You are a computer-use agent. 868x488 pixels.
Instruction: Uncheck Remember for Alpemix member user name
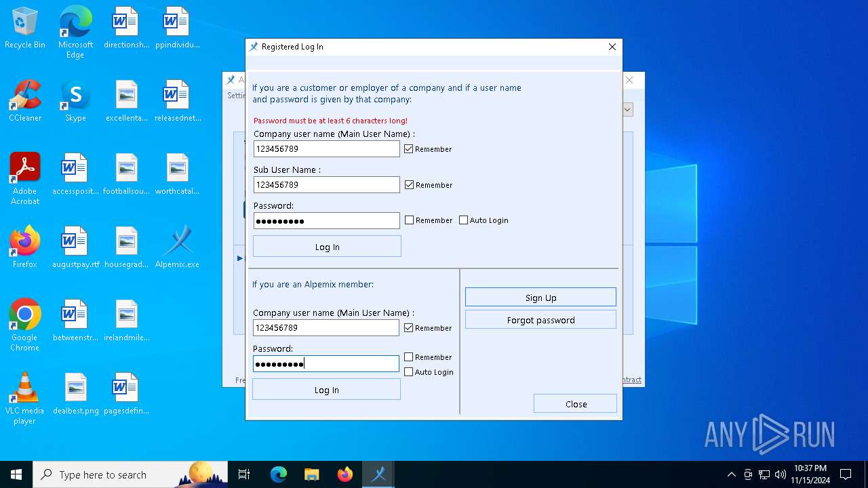click(x=408, y=328)
